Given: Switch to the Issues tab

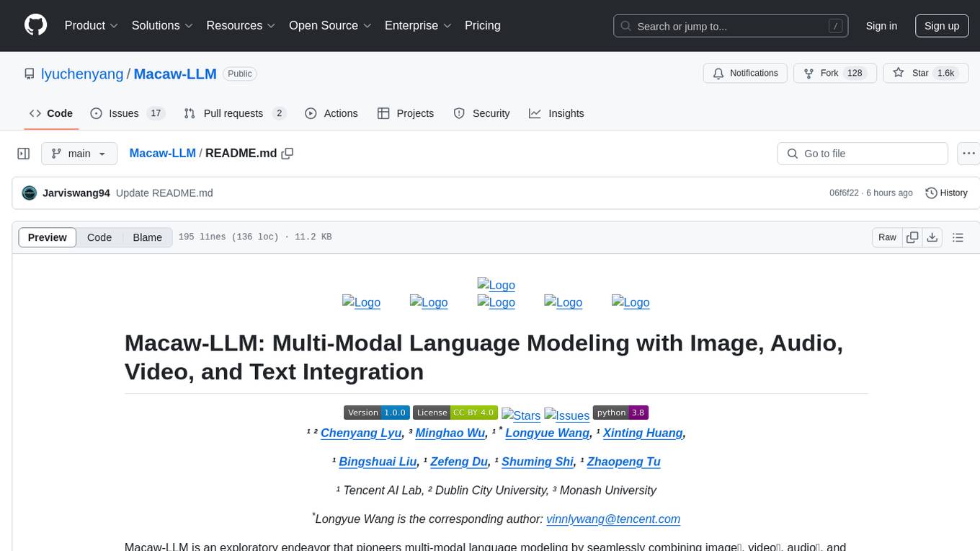Looking at the screenshot, I should click(x=128, y=113).
